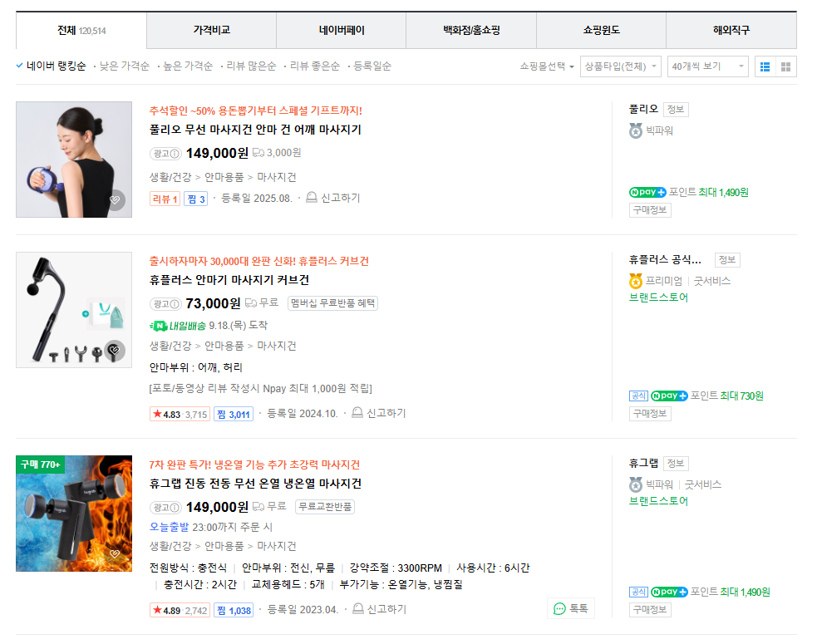Screen dimensions: 817x644
Task: Open 톡톡 chat button
Action: click(x=571, y=608)
